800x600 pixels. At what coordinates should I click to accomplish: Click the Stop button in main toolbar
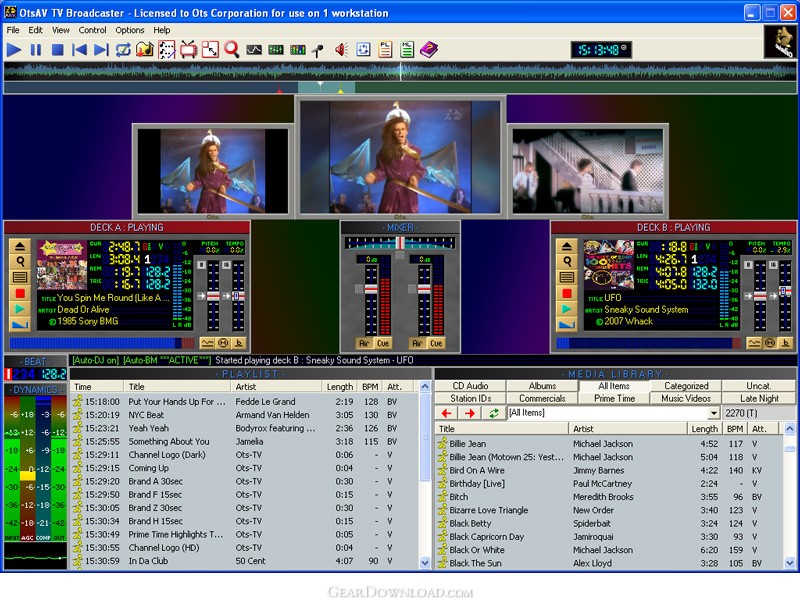coord(58,50)
